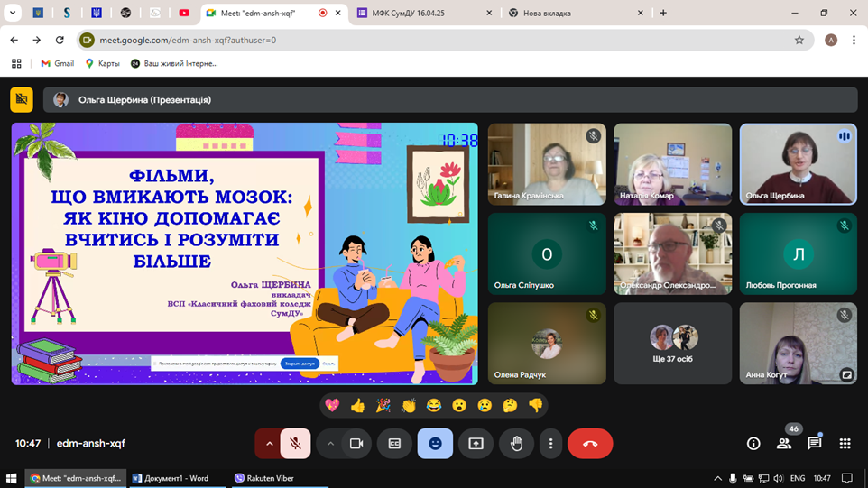The image size is (868, 488).
Task: Toggle closed captions
Action: tap(394, 444)
